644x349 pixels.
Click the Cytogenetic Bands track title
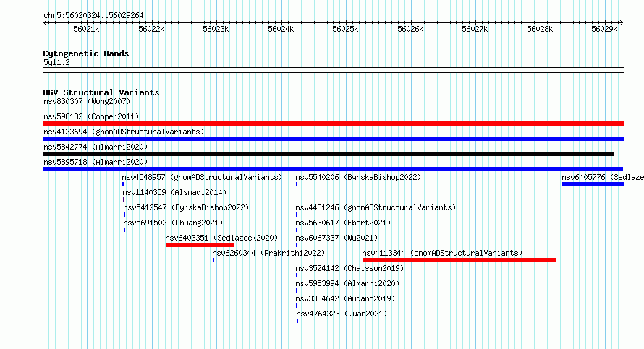(x=86, y=53)
